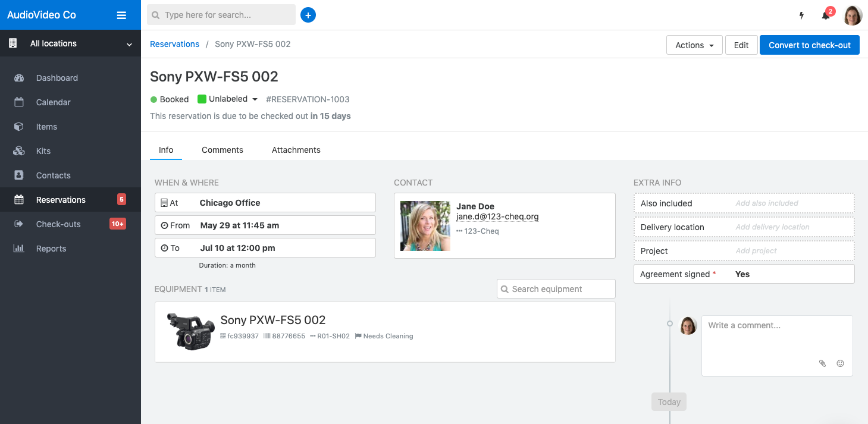Click the AudioVideo Co brand title
This screenshot has width=868, height=424.
coord(42,15)
